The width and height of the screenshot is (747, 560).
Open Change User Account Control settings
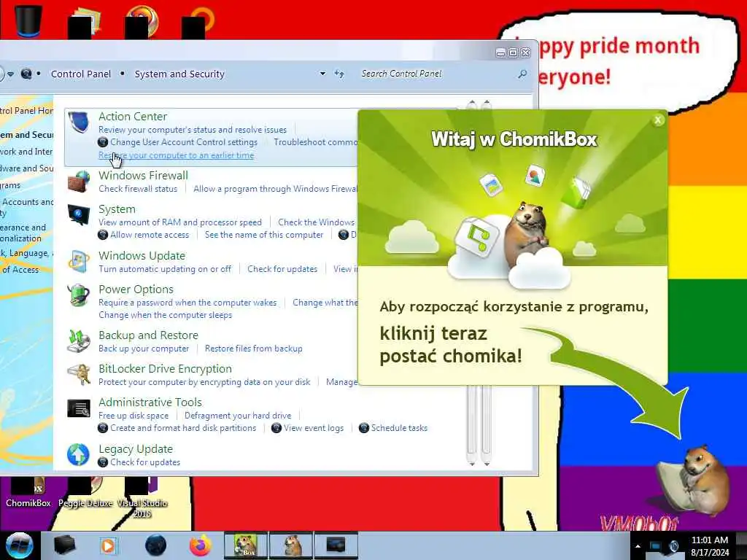183,142
